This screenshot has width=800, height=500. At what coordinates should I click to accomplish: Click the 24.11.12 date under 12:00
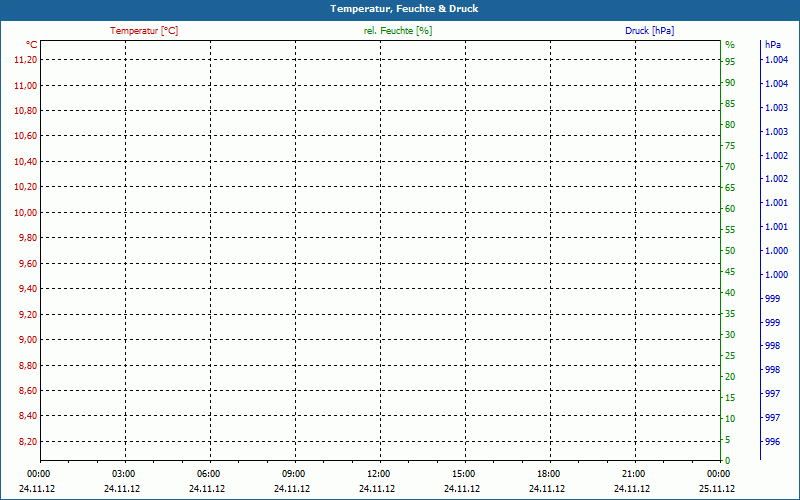[377, 488]
